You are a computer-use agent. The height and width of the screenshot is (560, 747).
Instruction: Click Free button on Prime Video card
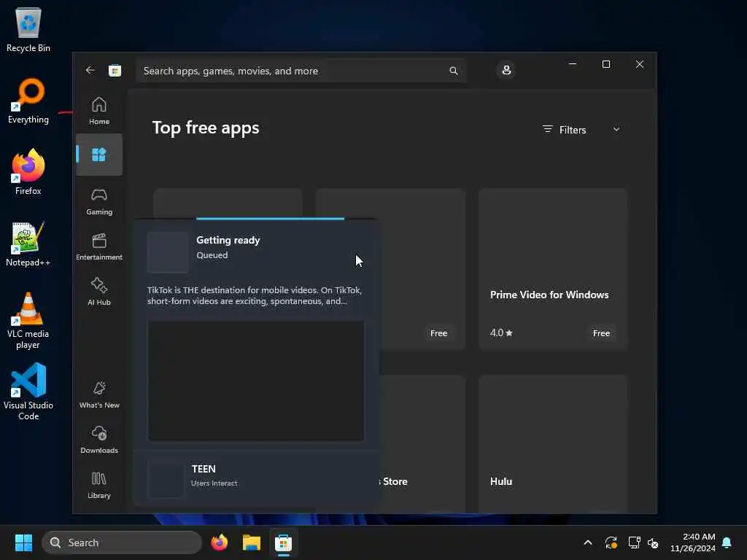601,333
